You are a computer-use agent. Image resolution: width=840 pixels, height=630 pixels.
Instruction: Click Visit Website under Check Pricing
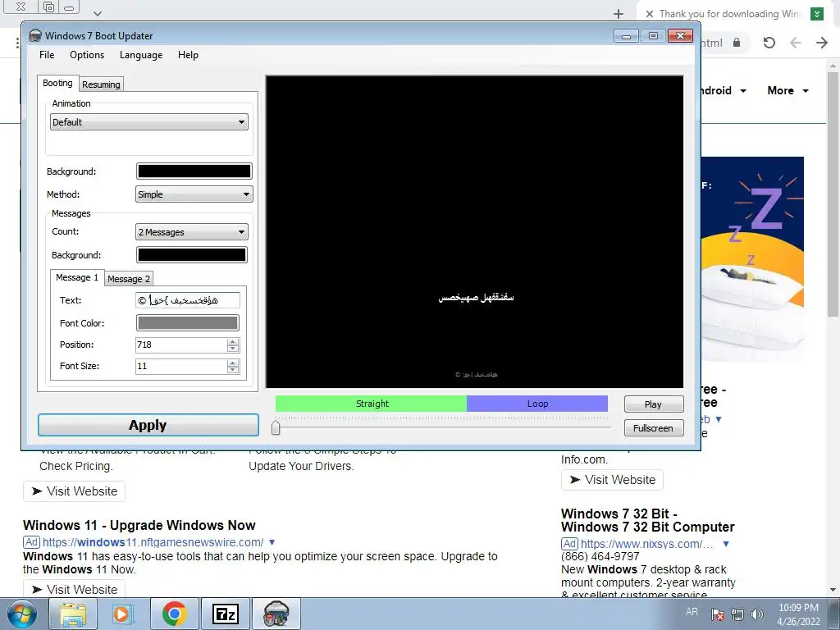point(74,491)
